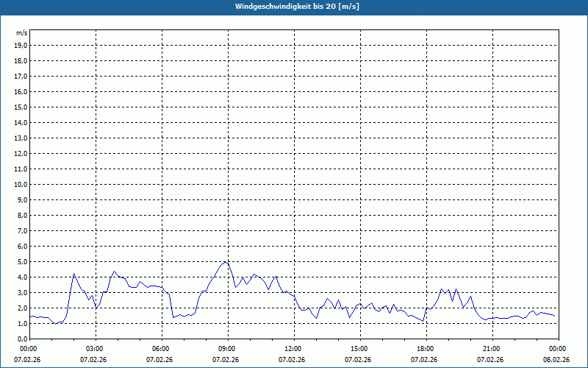Select the 12:00 time label
The image size is (588, 368).
point(293,348)
